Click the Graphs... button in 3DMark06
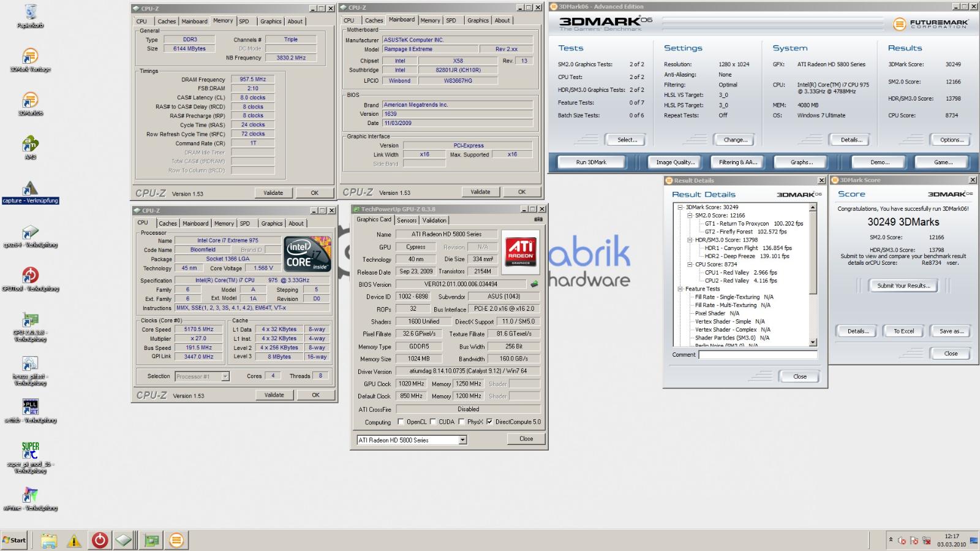The height and width of the screenshot is (551, 980). (x=801, y=162)
